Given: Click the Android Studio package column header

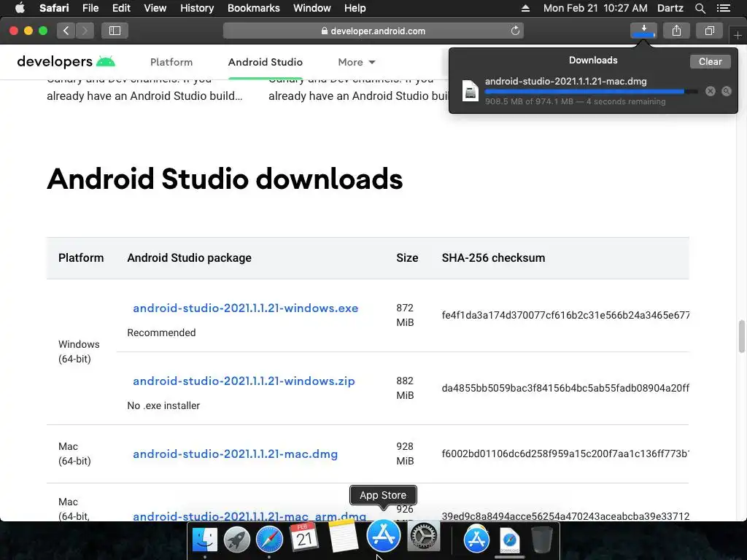Looking at the screenshot, I should pyautogui.click(x=189, y=257).
